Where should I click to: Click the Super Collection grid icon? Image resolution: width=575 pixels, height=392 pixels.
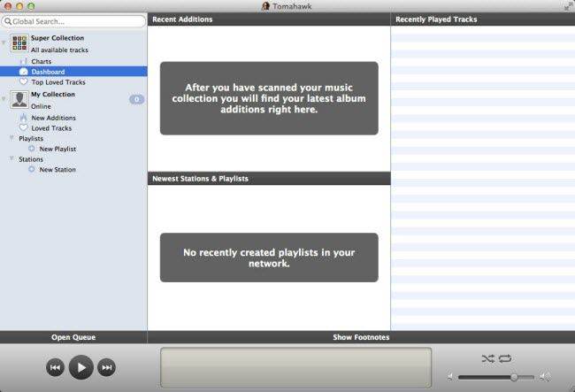(19, 42)
